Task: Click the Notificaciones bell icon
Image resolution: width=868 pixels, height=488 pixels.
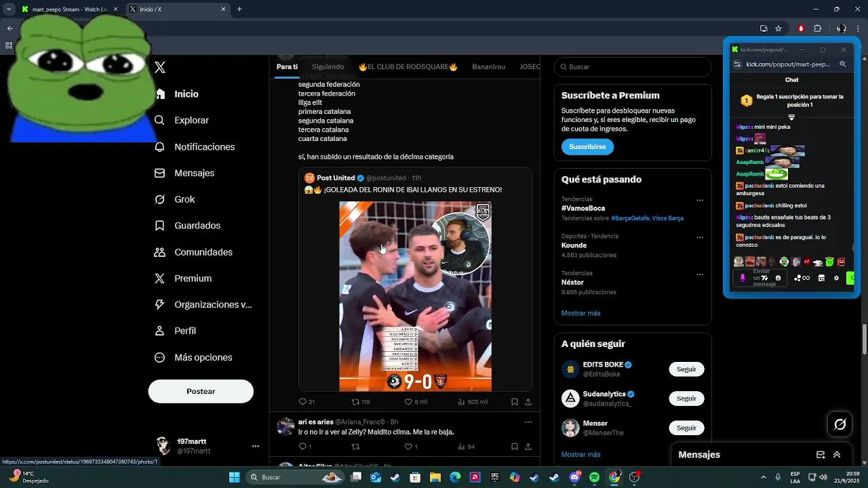Action: (160, 147)
